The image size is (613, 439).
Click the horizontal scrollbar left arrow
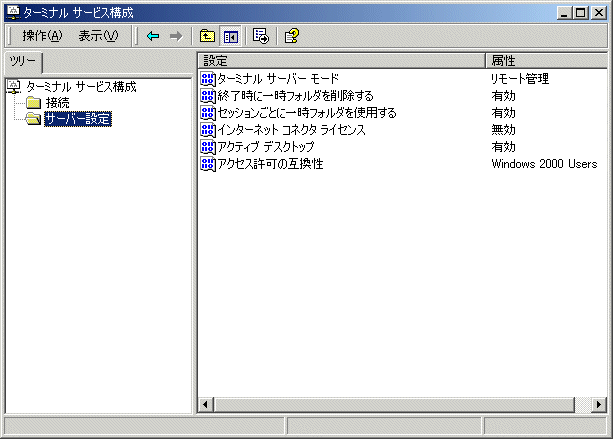(x=206, y=405)
